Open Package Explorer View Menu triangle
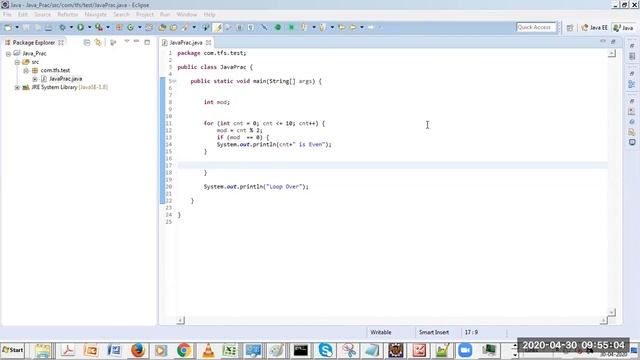This screenshot has width=640, height=360. point(127,42)
